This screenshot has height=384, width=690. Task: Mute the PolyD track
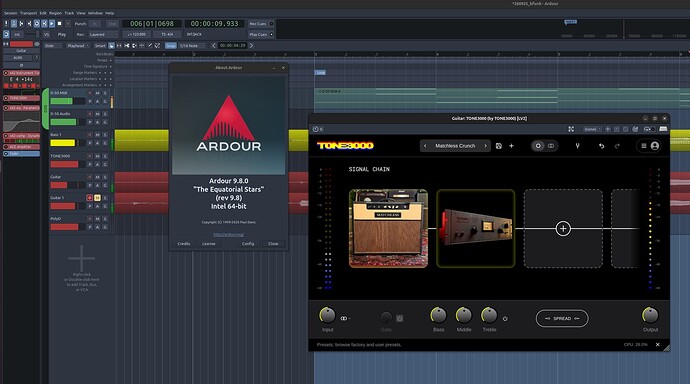coord(97,219)
